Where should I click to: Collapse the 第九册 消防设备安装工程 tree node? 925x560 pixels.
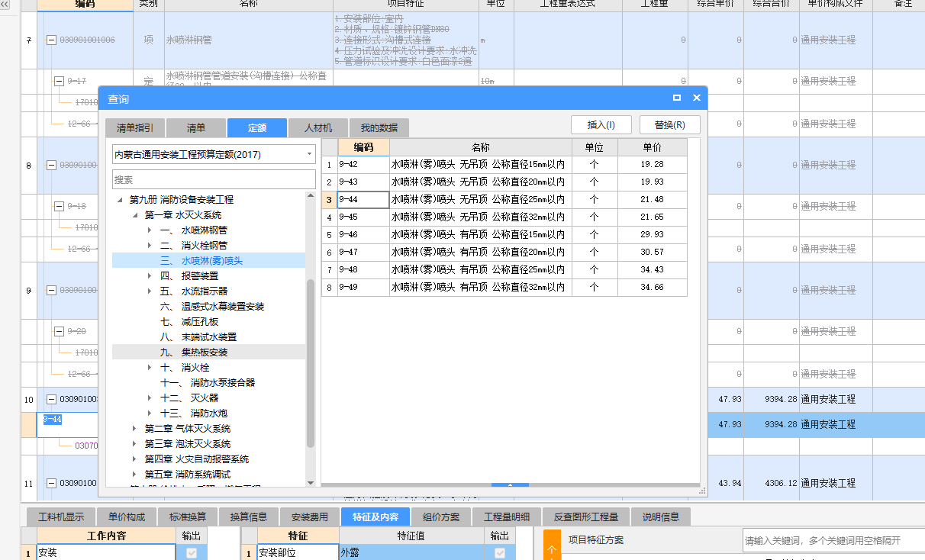coord(120,200)
